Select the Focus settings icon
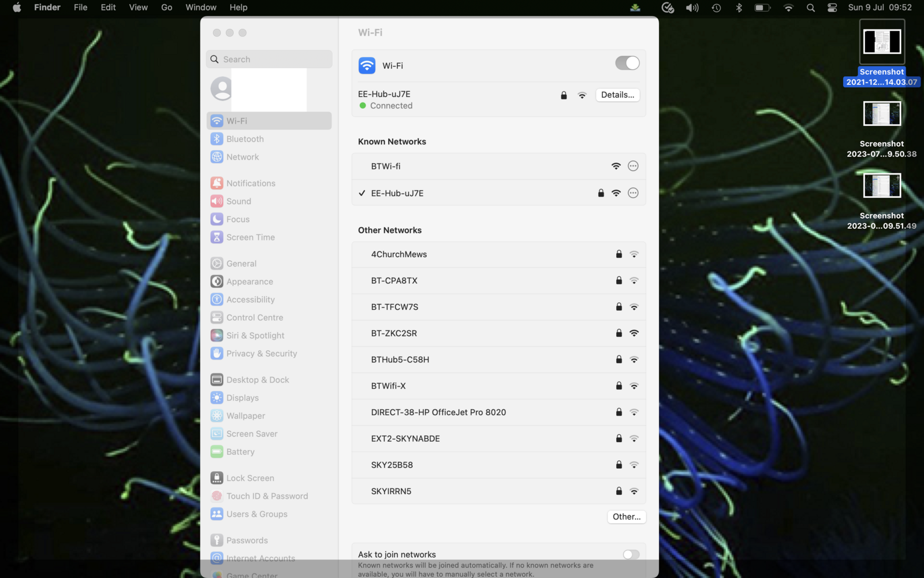 pos(217,219)
